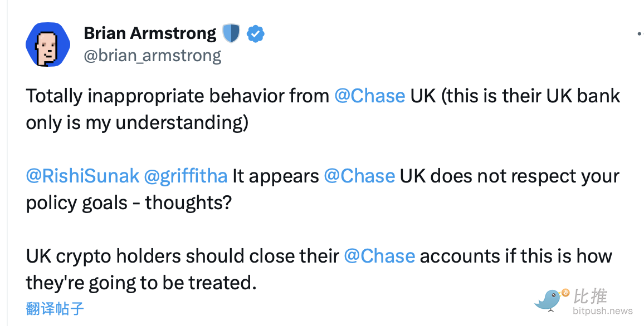Click the @Chase mention in the first line

click(369, 96)
